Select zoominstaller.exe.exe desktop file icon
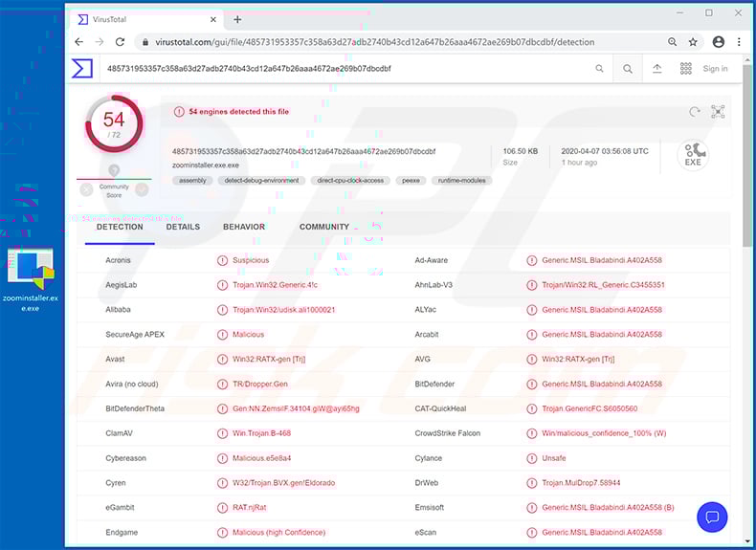This screenshot has width=756, height=550. pyautogui.click(x=31, y=280)
